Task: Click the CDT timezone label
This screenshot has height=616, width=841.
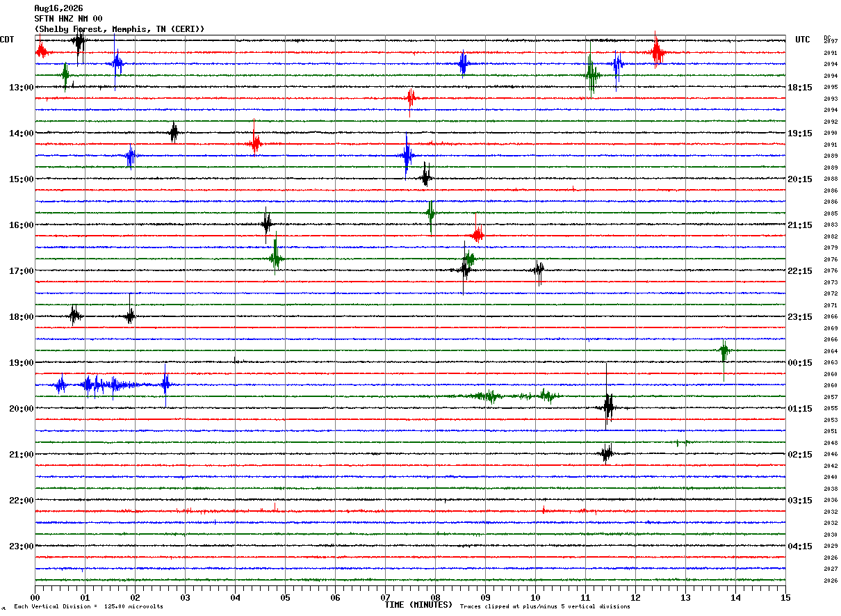Action: pyautogui.click(x=7, y=40)
